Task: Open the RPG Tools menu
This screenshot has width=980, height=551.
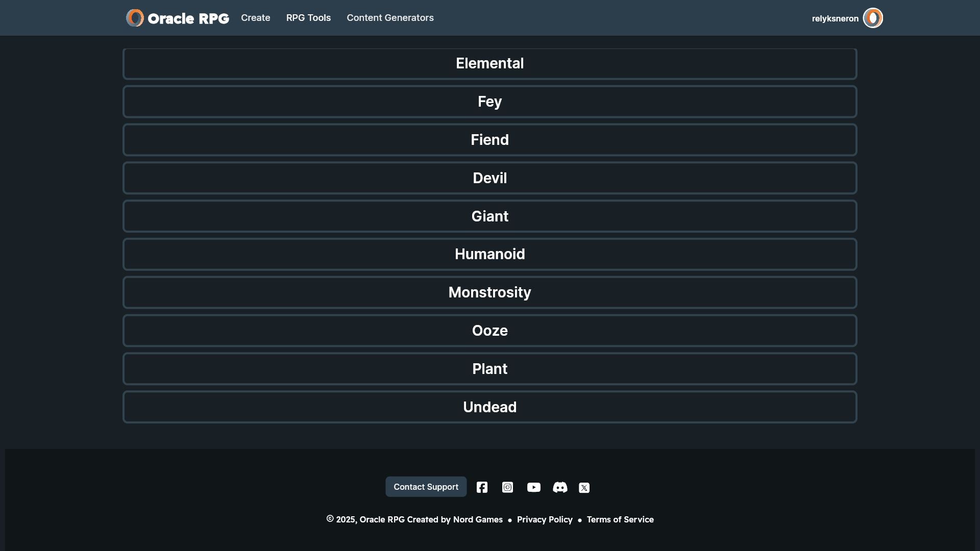Action: 308,18
